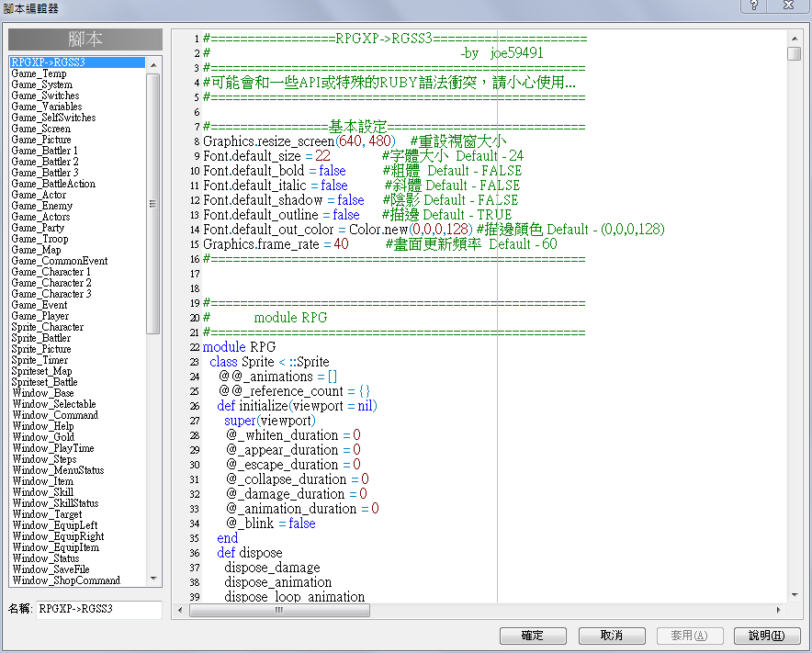
Task: Click the help question mark title button
Action: tap(754, 6)
